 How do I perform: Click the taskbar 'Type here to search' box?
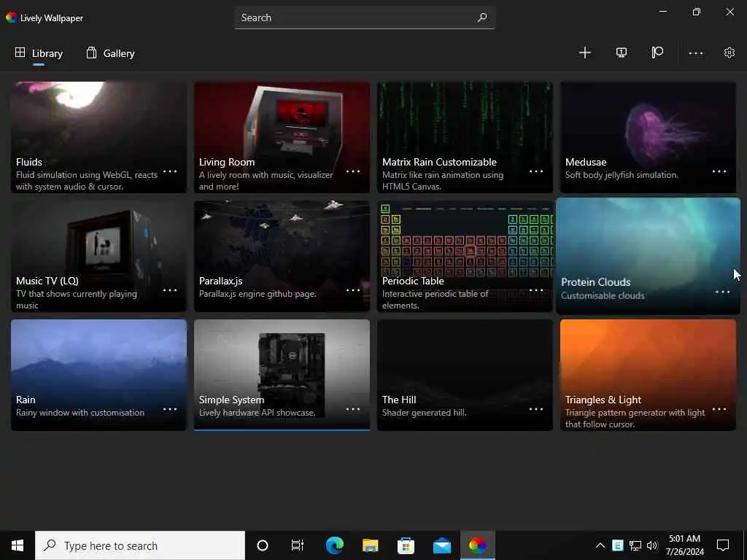point(140,545)
